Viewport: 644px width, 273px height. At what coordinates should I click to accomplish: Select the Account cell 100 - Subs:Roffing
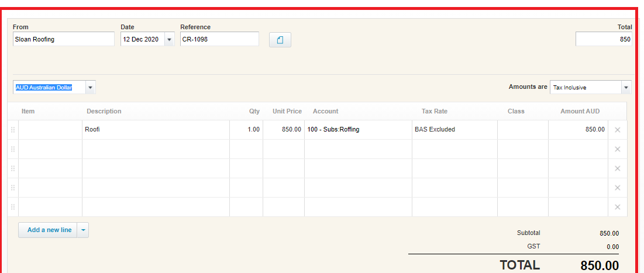click(358, 130)
